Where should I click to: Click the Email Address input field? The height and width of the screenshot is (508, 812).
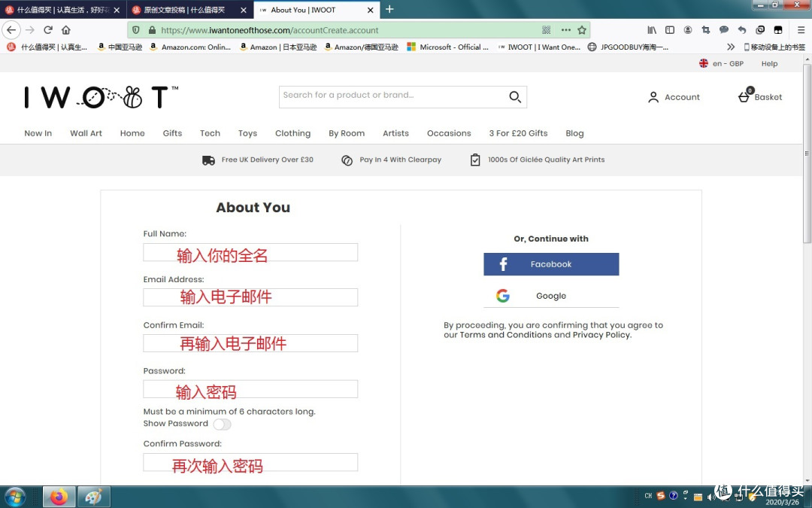pos(250,297)
